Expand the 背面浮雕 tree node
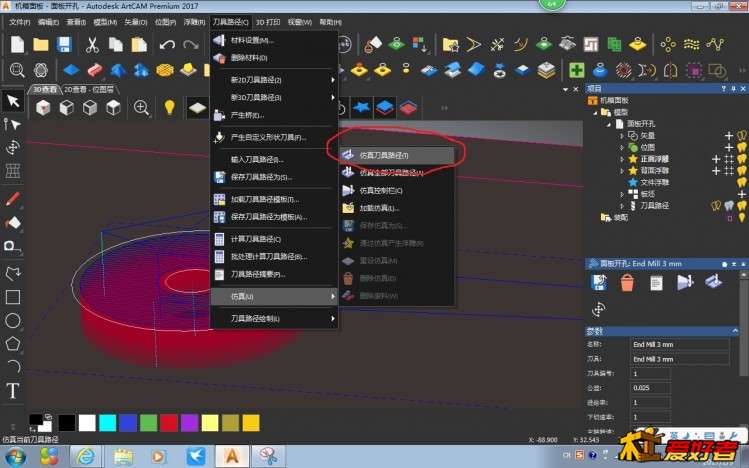Viewport: 749px width, 468px height. 621,170
